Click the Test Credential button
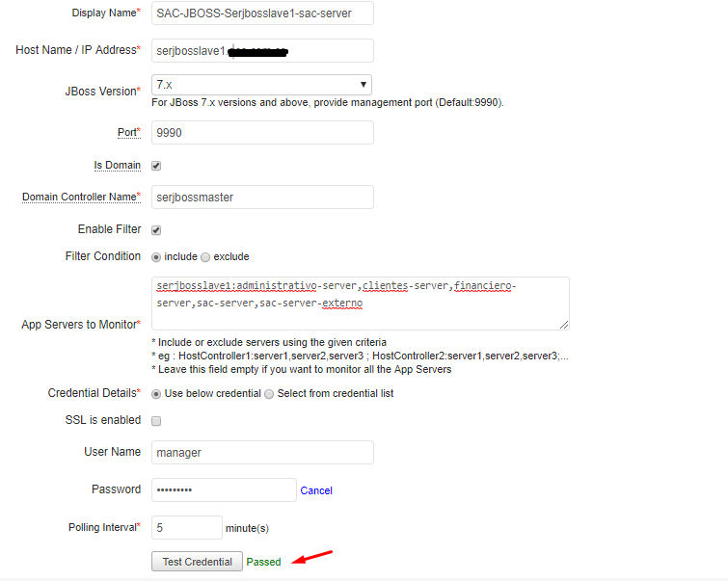The width and height of the screenshot is (728, 581). click(x=197, y=562)
